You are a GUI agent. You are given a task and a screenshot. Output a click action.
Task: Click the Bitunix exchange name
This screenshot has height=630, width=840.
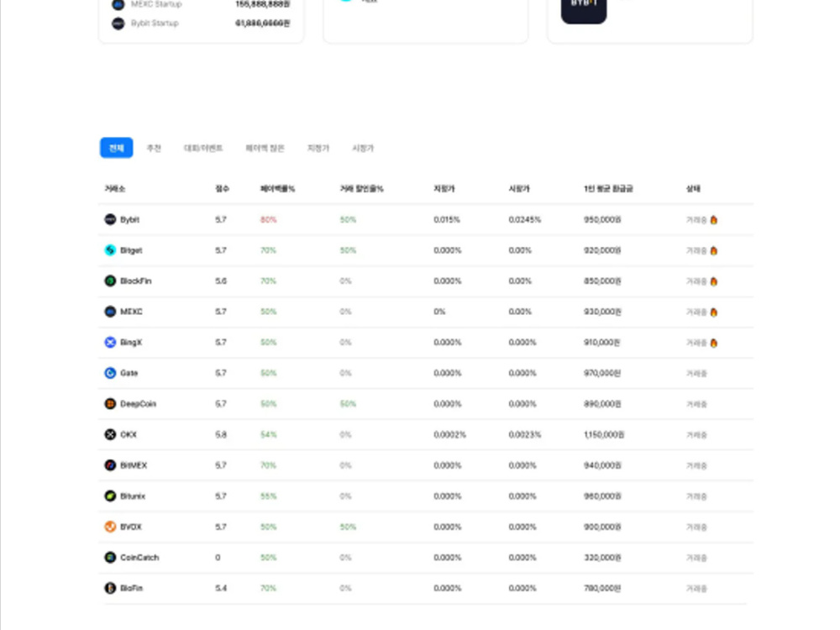click(133, 496)
